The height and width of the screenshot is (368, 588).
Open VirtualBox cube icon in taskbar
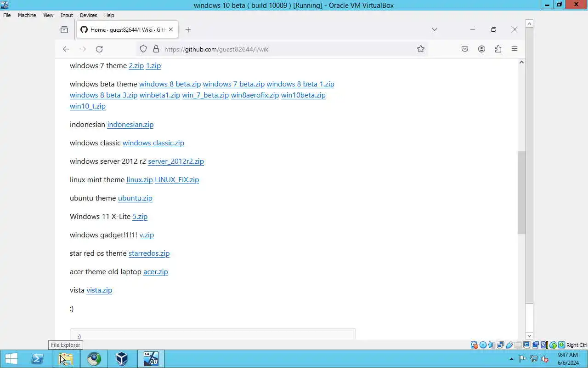(122, 359)
